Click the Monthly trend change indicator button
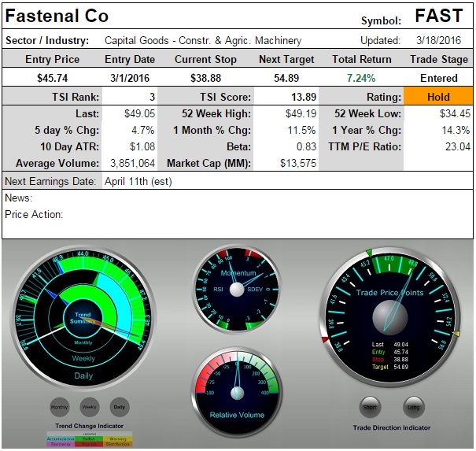The image size is (476, 451). coord(59,407)
